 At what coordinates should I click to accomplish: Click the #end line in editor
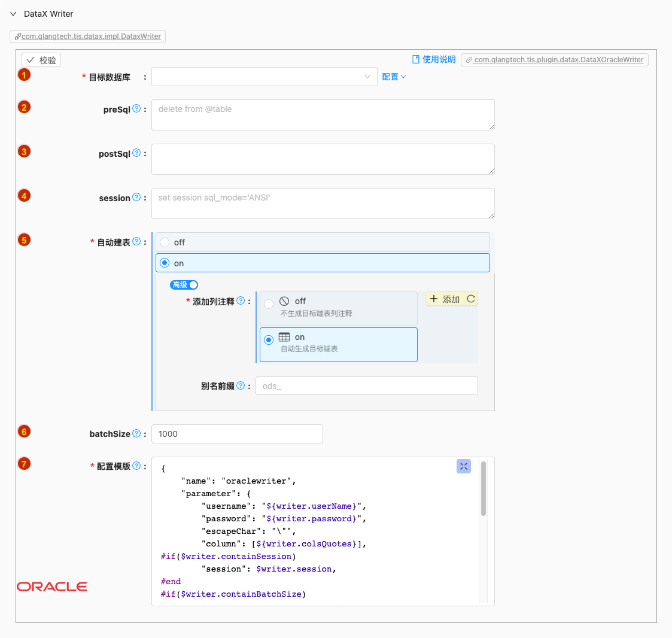click(x=171, y=582)
